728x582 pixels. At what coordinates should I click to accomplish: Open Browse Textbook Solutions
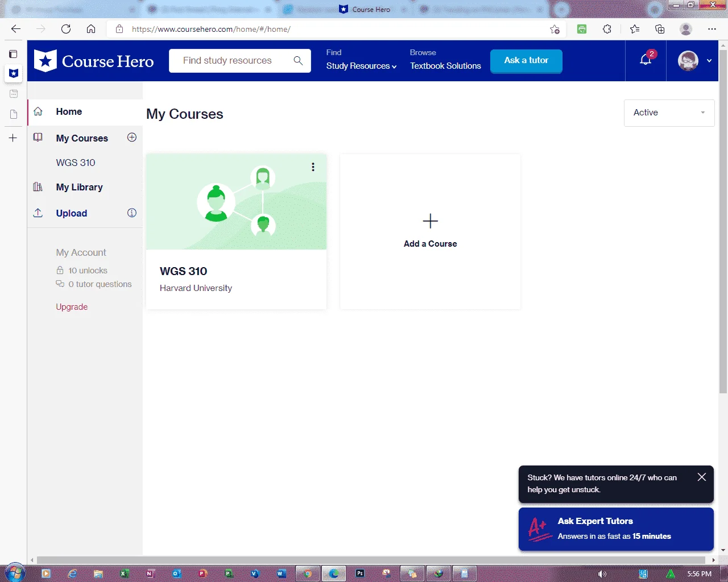[445, 66]
